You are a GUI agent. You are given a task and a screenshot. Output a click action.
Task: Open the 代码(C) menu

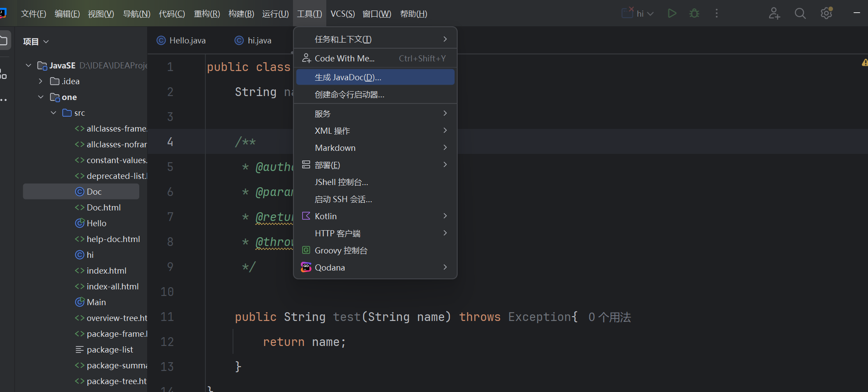pos(172,14)
